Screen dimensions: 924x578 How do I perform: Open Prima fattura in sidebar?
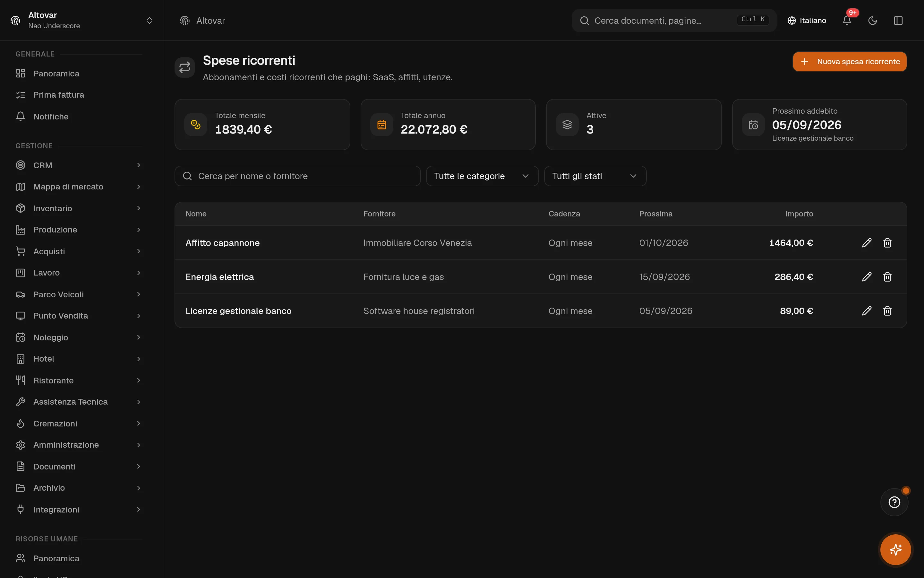point(79,95)
